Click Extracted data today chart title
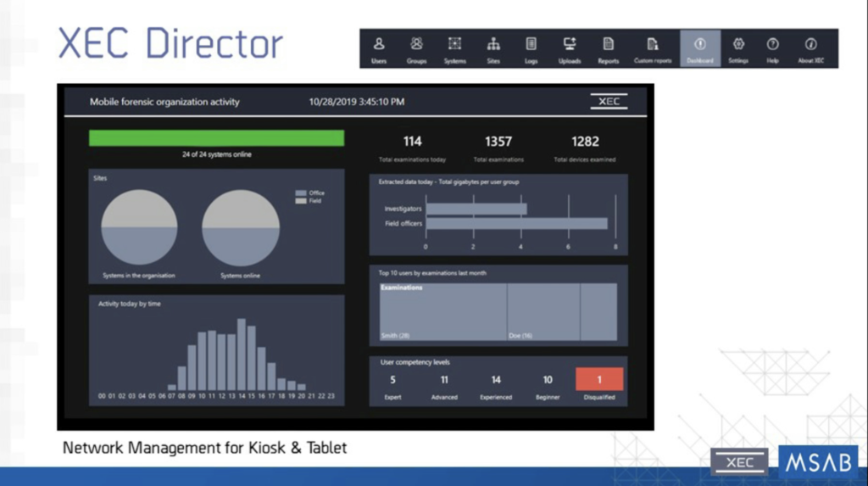868x486 pixels. [449, 182]
